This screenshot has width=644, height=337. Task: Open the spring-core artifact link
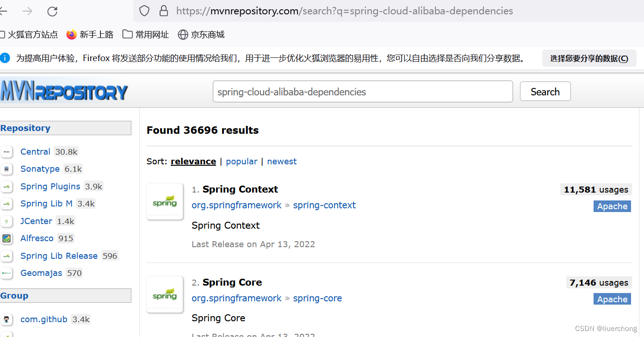(x=317, y=298)
